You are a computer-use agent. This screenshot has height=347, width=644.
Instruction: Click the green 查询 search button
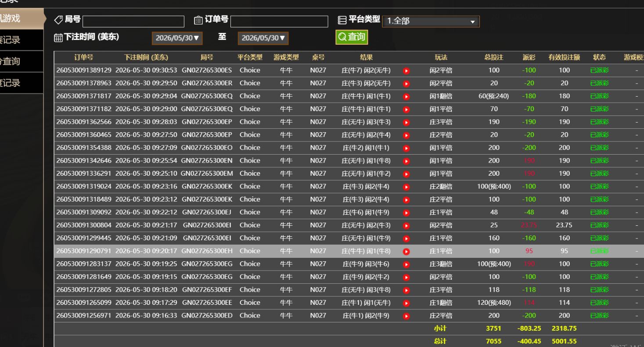pyautogui.click(x=352, y=37)
